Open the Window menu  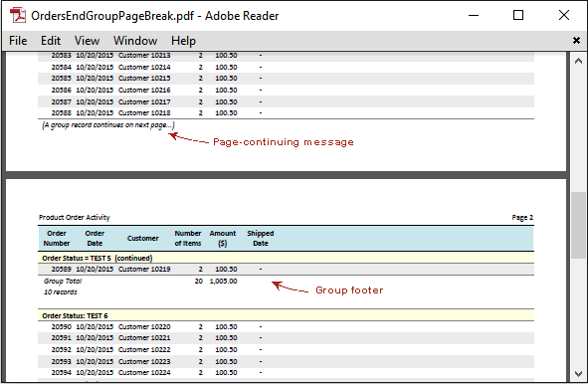[135, 41]
